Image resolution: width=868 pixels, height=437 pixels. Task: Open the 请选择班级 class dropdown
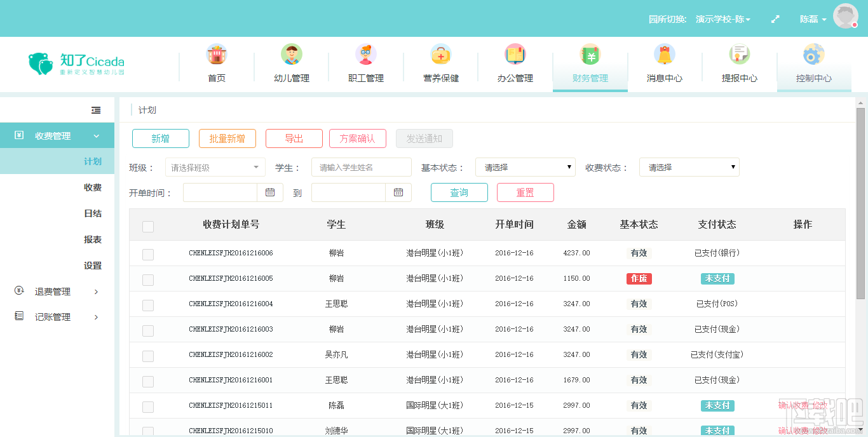(x=215, y=168)
